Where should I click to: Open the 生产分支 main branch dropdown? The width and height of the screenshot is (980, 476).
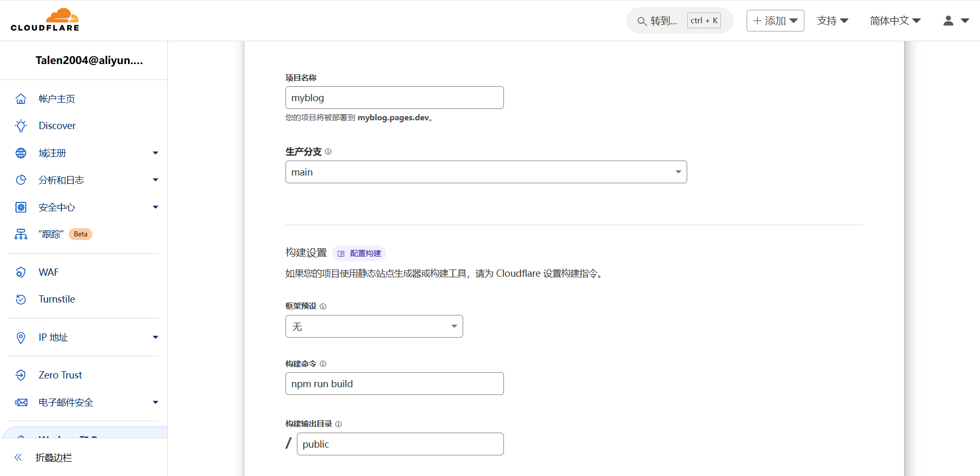pyautogui.click(x=486, y=172)
